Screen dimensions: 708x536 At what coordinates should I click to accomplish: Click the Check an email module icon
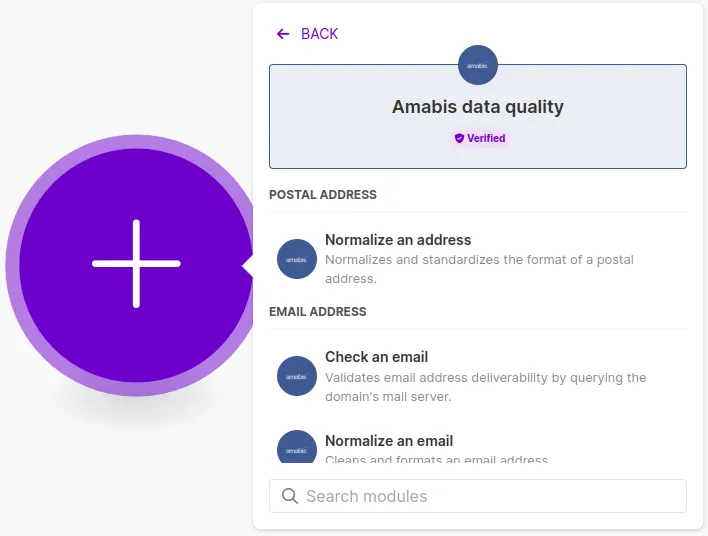click(x=297, y=376)
